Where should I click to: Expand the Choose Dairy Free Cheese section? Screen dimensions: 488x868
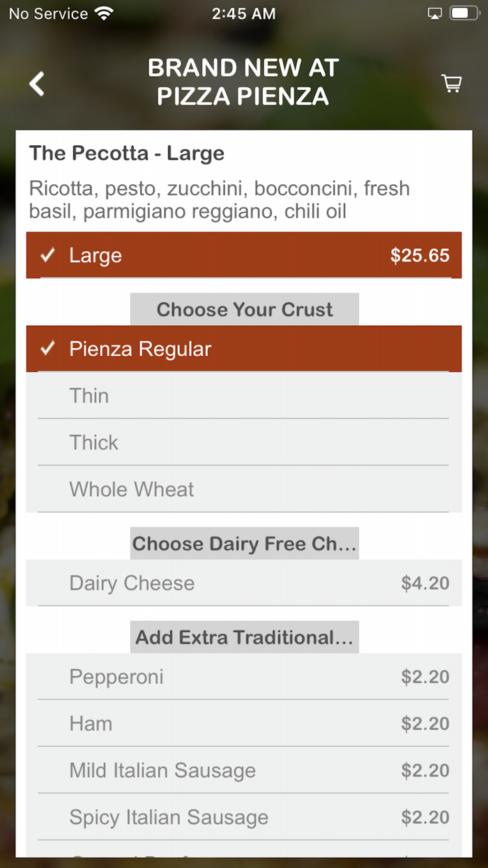(244, 543)
